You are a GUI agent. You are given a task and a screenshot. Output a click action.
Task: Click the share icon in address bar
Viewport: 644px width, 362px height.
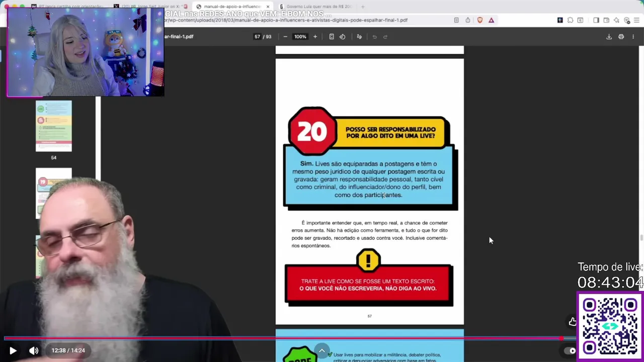tap(468, 20)
